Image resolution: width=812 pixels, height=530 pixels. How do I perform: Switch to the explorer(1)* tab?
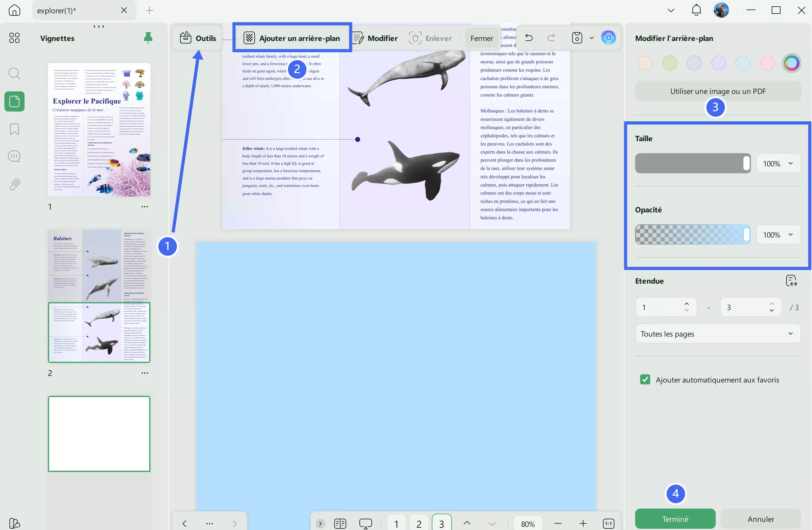tap(75, 10)
